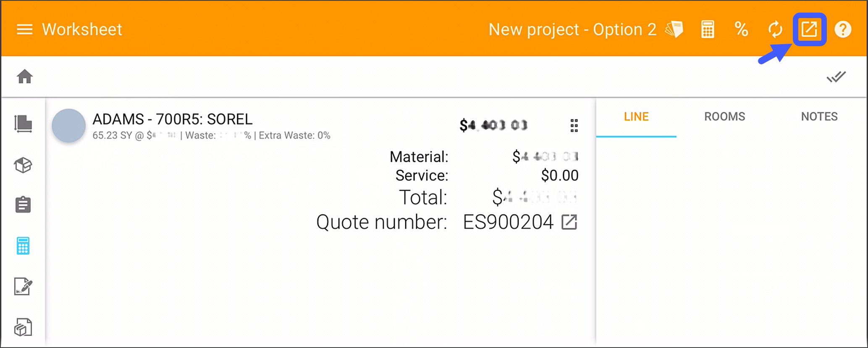Select the open box sidebar icon

[23, 165]
